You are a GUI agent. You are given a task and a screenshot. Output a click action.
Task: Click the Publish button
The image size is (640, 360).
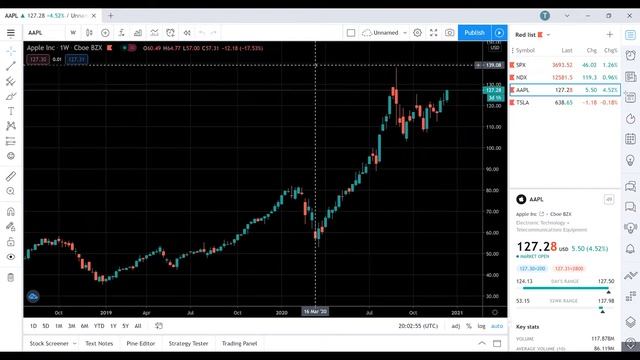(474, 33)
